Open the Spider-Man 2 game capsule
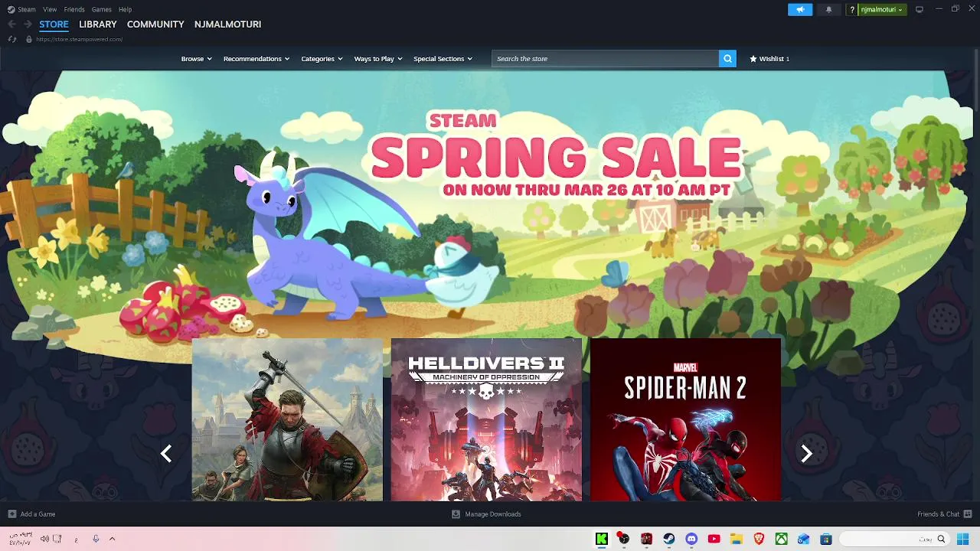This screenshot has width=980, height=551. (x=685, y=419)
